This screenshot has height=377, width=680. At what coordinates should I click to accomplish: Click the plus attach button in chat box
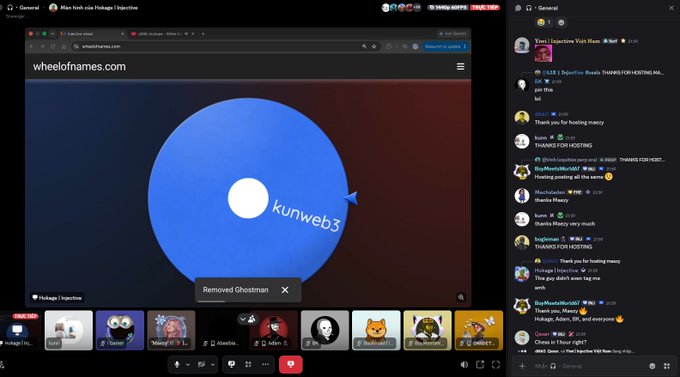(x=522, y=366)
